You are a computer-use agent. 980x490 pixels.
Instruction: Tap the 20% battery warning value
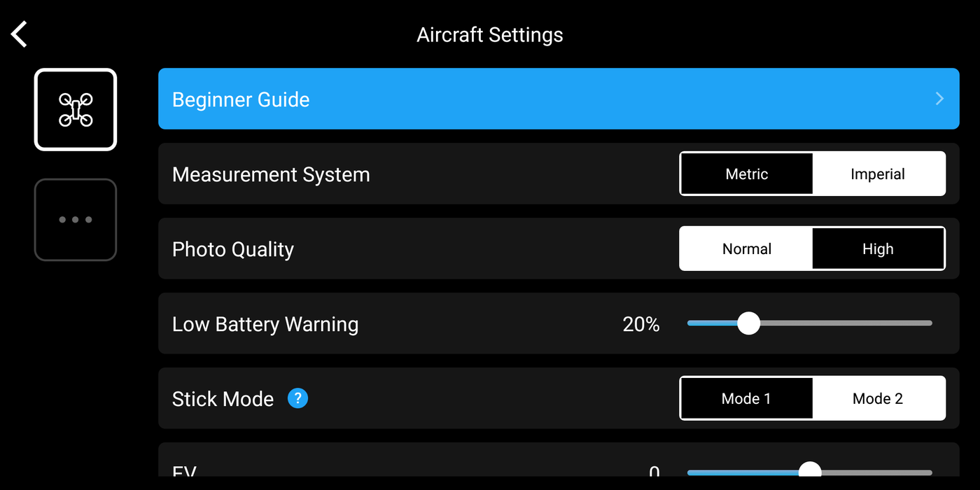pos(641,324)
